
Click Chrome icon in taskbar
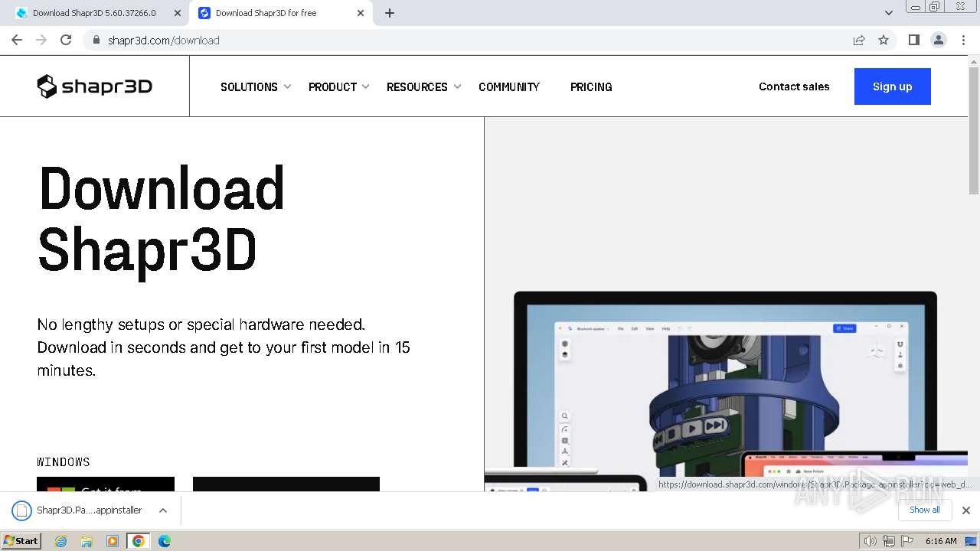[139, 541]
